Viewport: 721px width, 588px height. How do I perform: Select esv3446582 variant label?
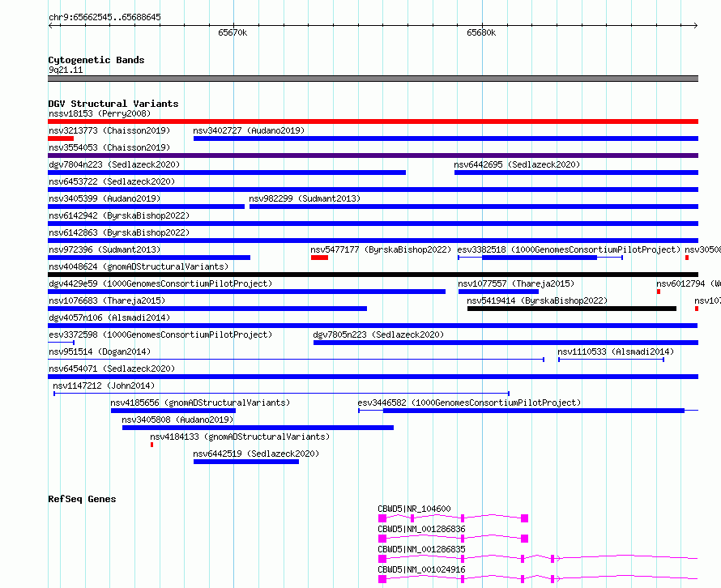point(469,403)
